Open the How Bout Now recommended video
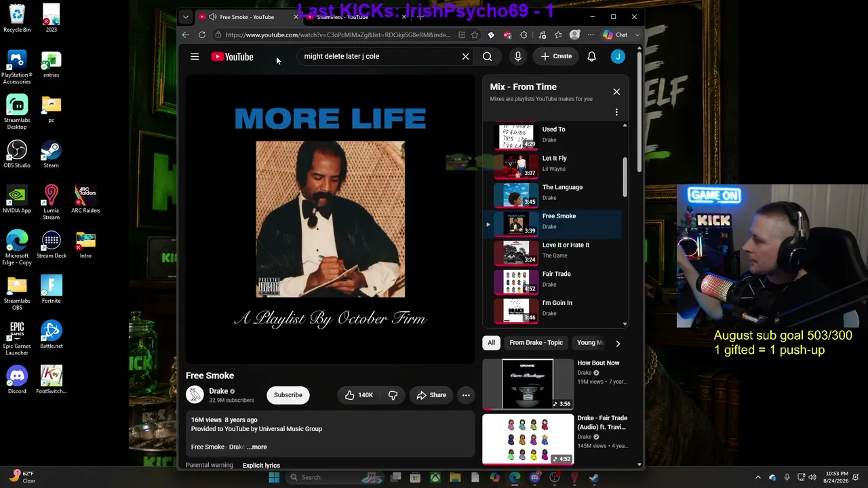The height and width of the screenshot is (488, 868). pos(555,384)
